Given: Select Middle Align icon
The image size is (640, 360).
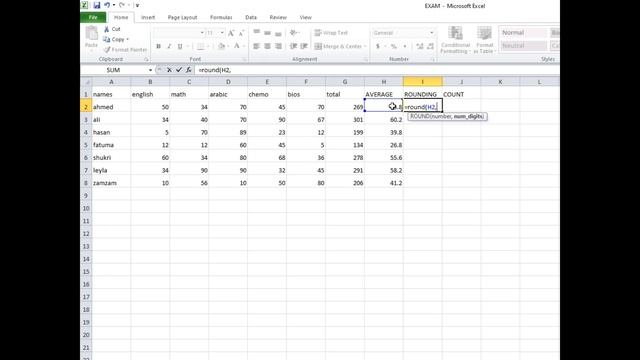Looking at the screenshot, I should coord(267,33).
